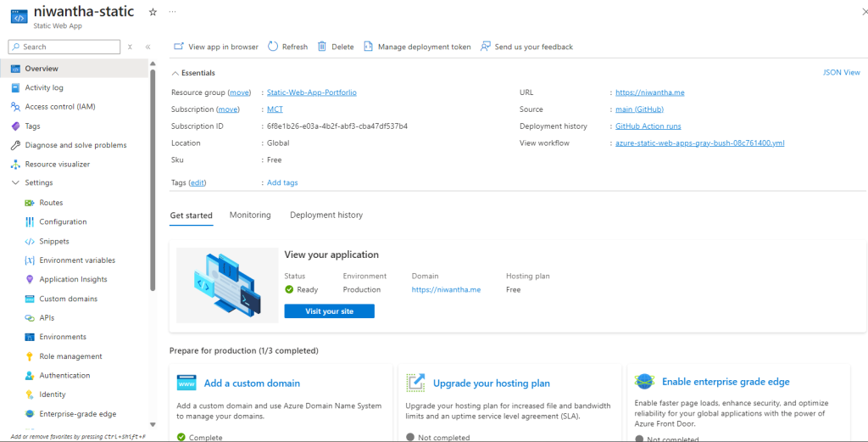Open Manage deployment token
The width and height of the screenshot is (868, 442).
click(417, 47)
